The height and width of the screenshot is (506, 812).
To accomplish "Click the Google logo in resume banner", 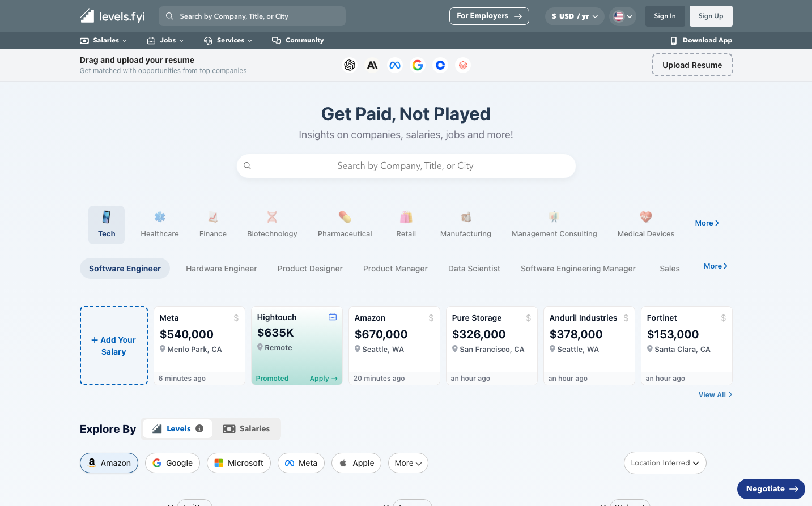I will (418, 65).
